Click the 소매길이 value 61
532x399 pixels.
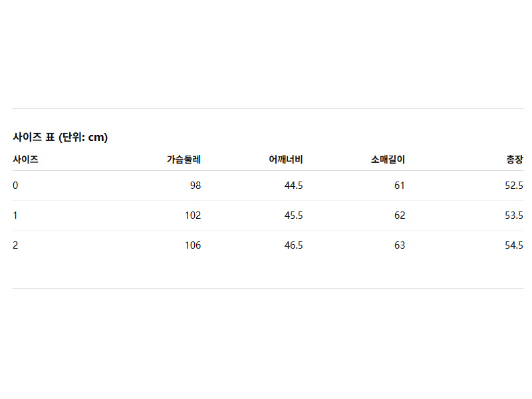point(399,186)
